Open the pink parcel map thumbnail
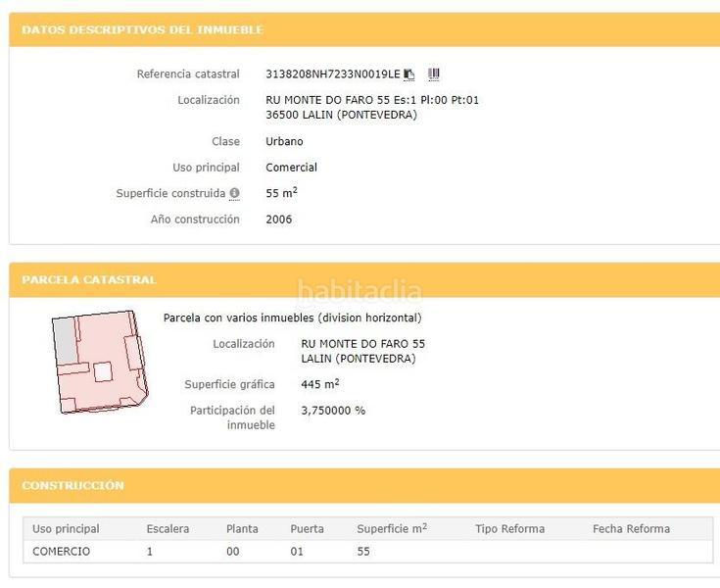The image size is (720, 588). 98,362
